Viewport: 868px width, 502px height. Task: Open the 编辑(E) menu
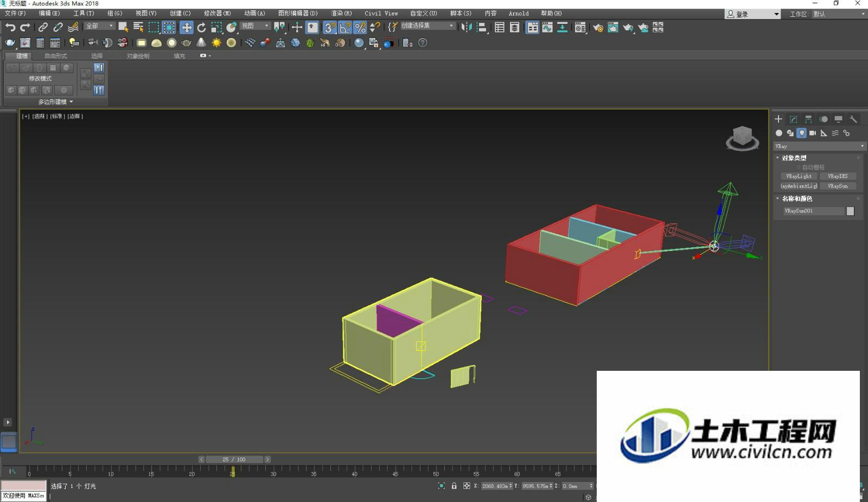[x=49, y=13]
